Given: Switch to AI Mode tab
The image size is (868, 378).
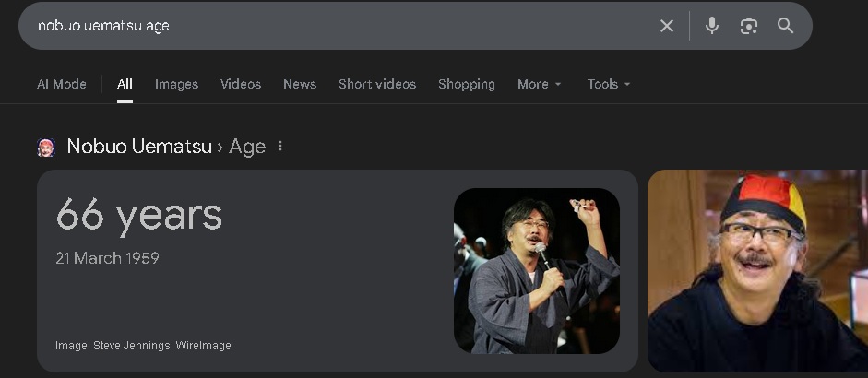Looking at the screenshot, I should point(62,84).
